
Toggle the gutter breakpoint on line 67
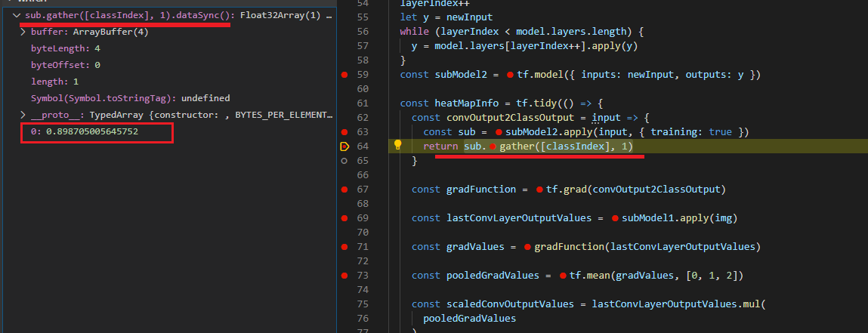click(x=344, y=190)
